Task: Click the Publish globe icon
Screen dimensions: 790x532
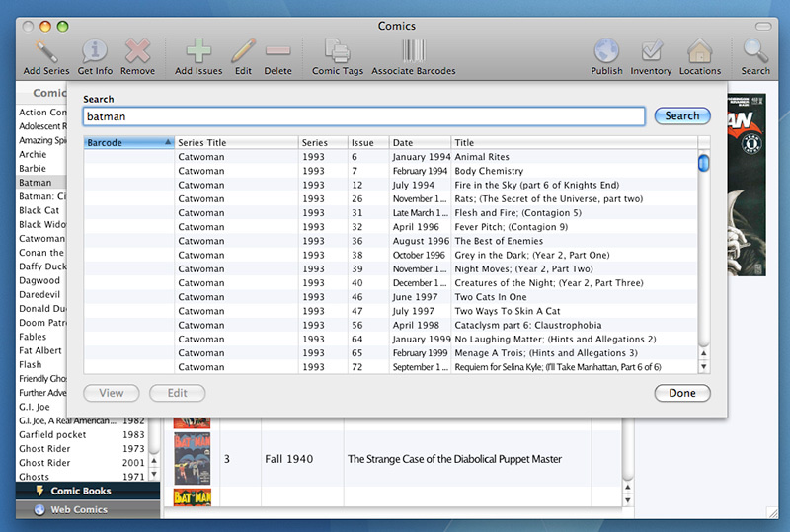Action: [606, 51]
